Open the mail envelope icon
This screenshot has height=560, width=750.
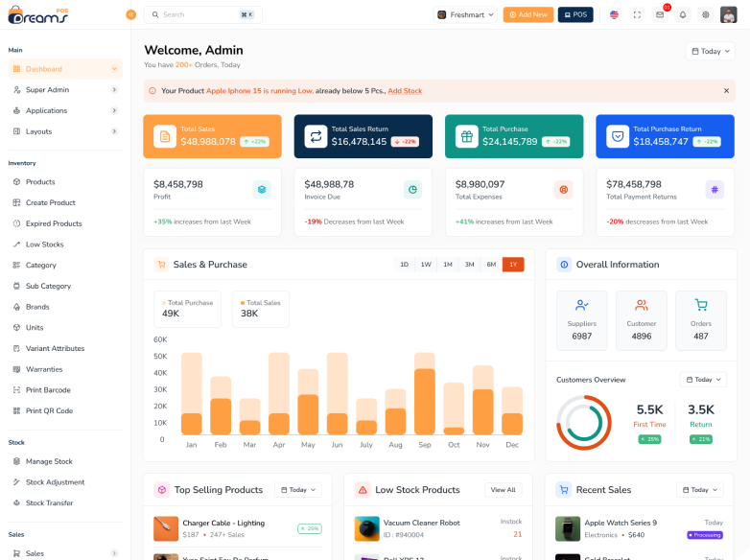(x=660, y=14)
